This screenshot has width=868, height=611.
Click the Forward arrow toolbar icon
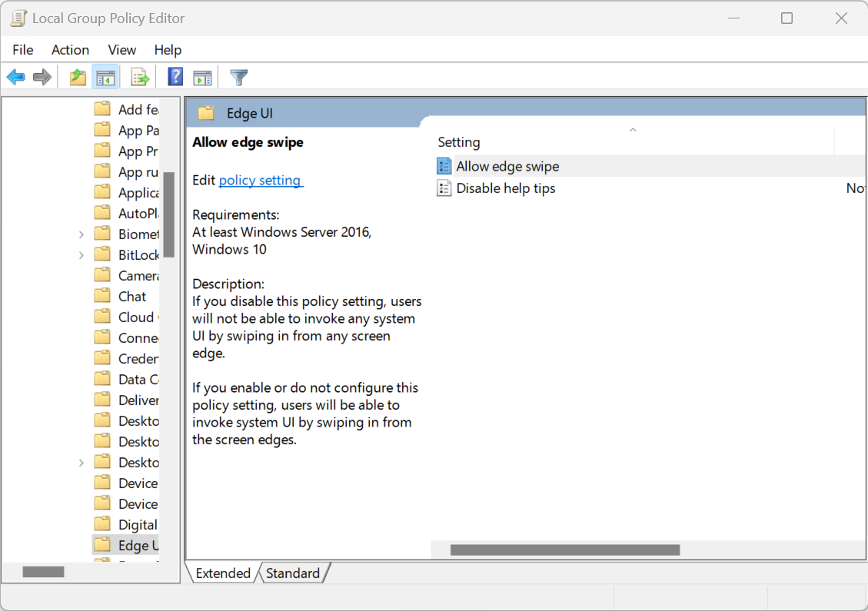coord(42,77)
